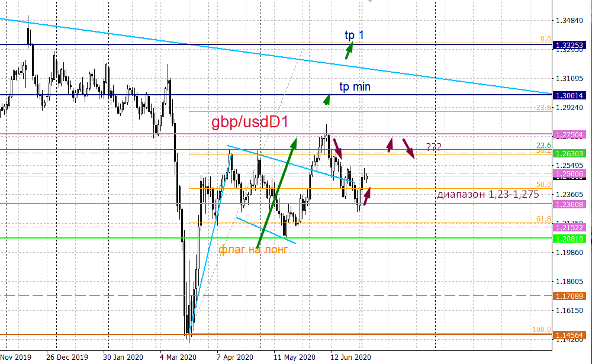The height and width of the screenshot is (364, 592).
Task: Select the '30 Jan 2020' date label
Action: [123, 357]
